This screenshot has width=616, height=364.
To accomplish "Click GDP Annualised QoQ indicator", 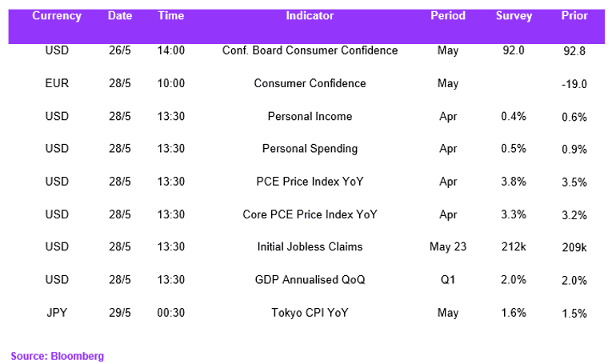I will tap(310, 279).
